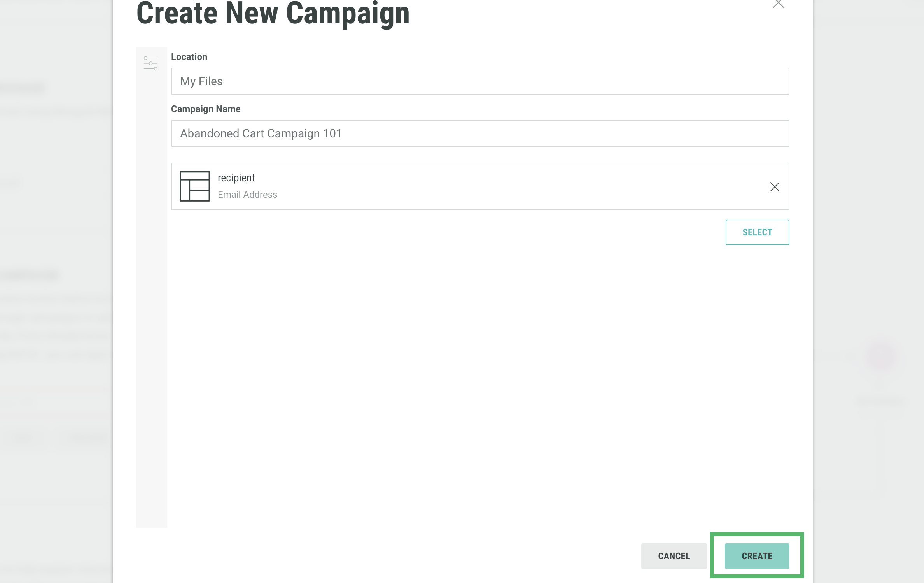Click the recipient list table icon
The height and width of the screenshot is (583, 924).
[x=194, y=186]
